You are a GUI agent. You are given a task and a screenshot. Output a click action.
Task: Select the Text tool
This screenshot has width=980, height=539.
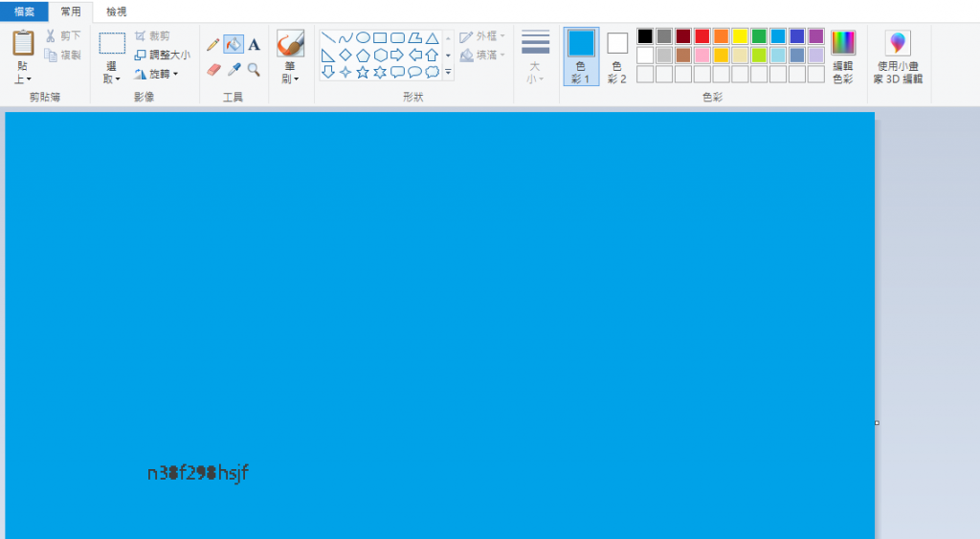coord(254,44)
